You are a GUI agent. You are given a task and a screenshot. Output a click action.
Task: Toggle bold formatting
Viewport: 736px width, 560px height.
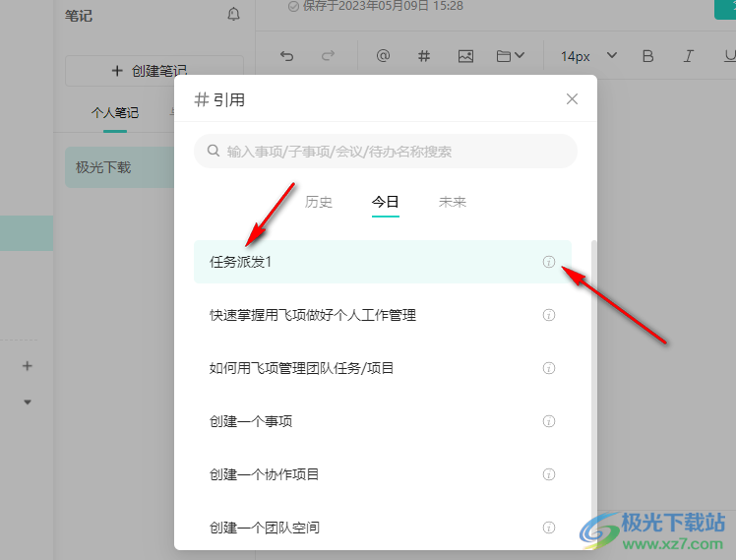tap(647, 56)
